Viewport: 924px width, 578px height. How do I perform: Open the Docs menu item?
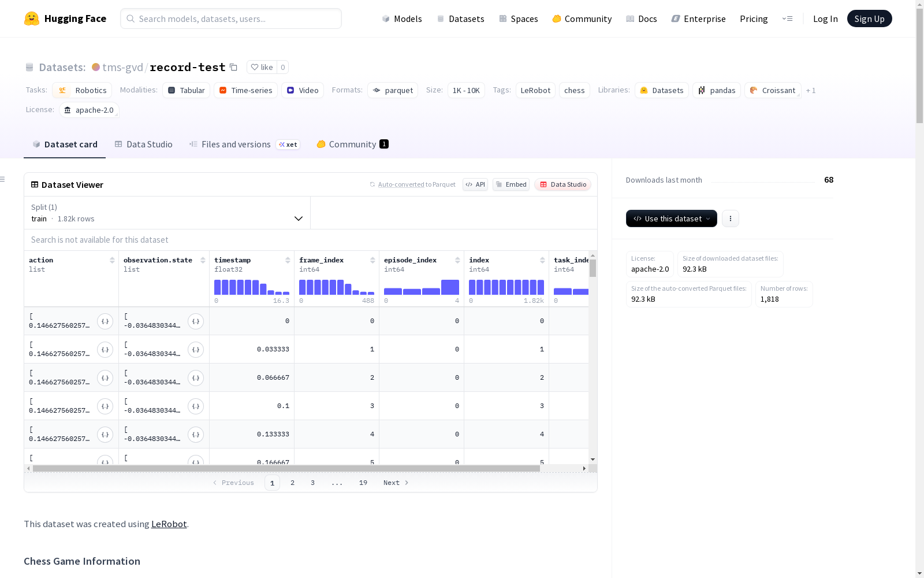click(x=642, y=18)
